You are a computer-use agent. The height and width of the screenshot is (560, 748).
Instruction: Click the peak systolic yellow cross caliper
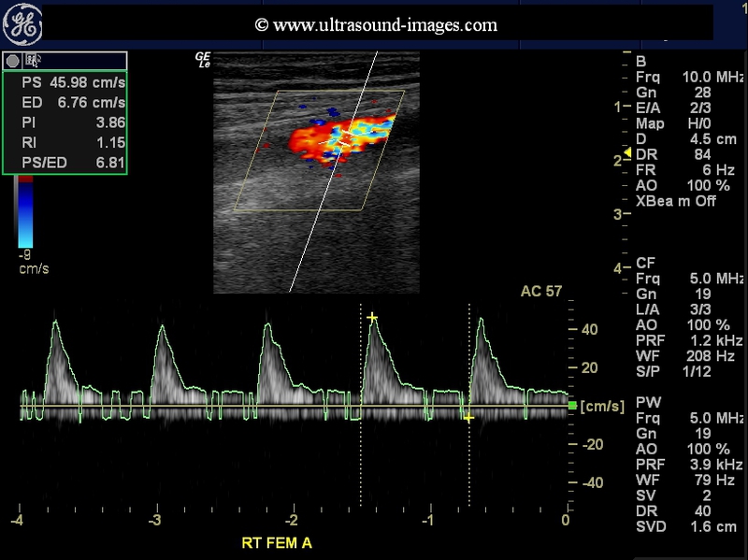(372, 319)
